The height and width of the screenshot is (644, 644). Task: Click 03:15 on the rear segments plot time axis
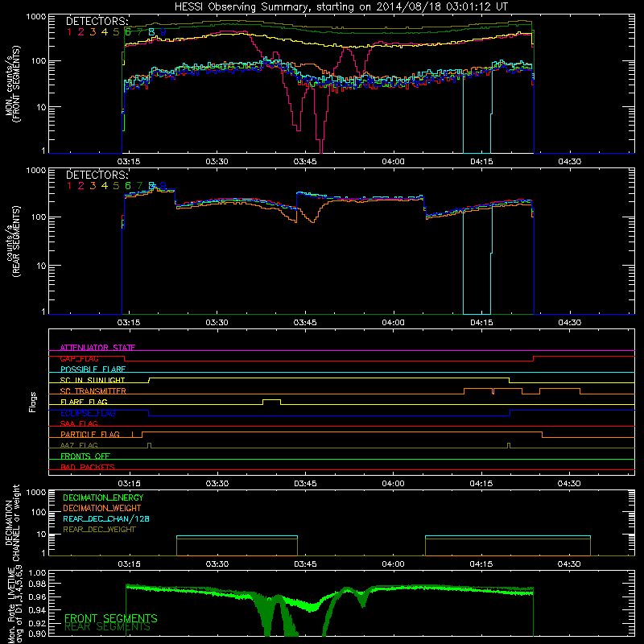coord(129,323)
